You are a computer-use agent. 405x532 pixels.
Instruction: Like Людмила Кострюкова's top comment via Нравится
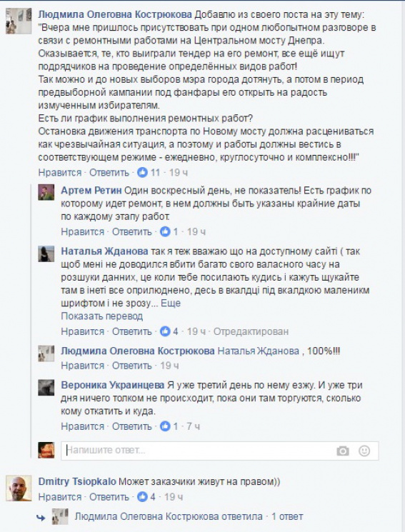coord(60,172)
